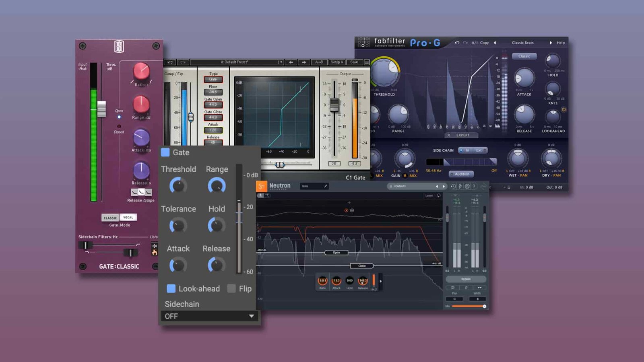Click Neutron Open threshold handle
The height and width of the screenshot is (362, 644).
[x=336, y=253]
